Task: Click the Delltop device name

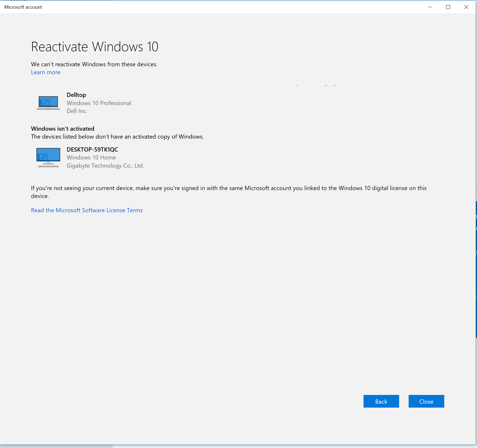Action: pyautogui.click(x=76, y=95)
